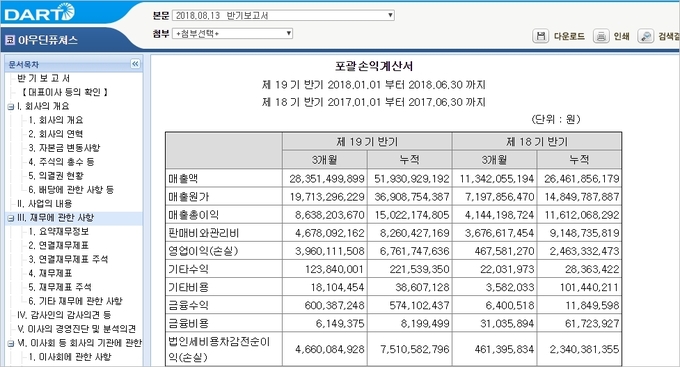Click the download disk icon
Screen dimensions: 680x367
coord(540,36)
